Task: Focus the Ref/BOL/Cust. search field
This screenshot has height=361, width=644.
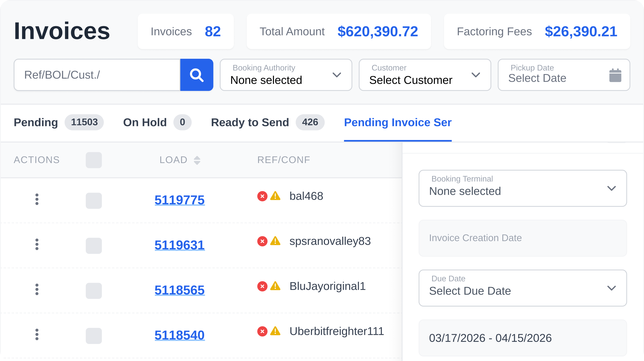Action: [97, 75]
